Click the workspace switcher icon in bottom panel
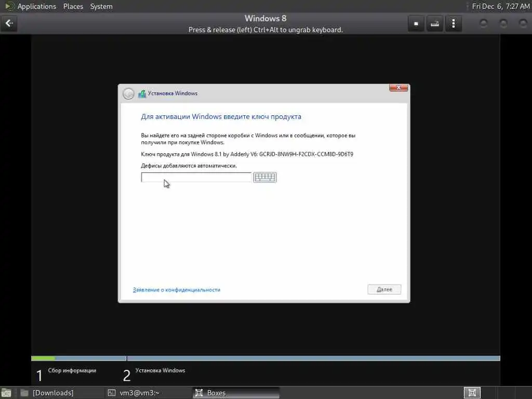Viewport: 532px width, 399px height. tap(472, 393)
